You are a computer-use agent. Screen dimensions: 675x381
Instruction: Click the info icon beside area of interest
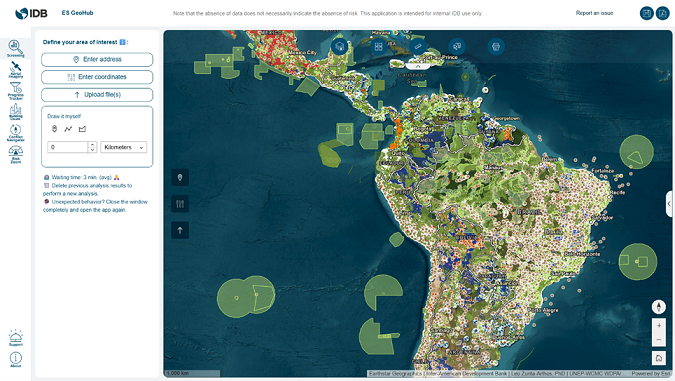(x=123, y=42)
